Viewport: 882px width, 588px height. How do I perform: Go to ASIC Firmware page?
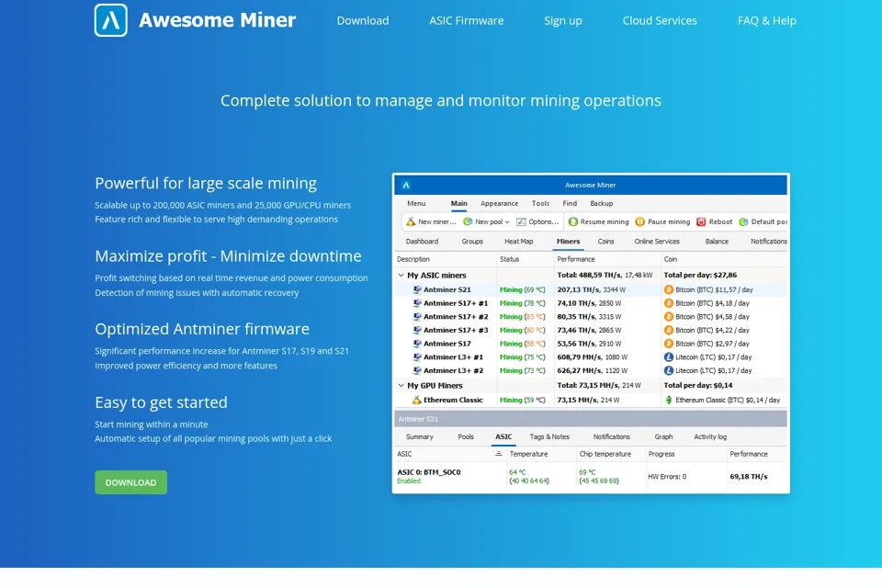[467, 21]
